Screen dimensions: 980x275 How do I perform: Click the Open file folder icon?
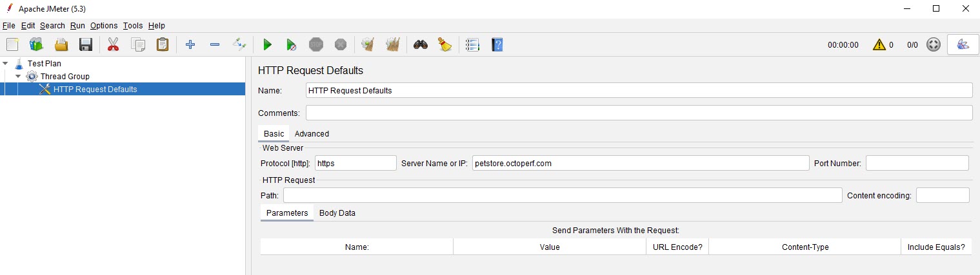(61, 44)
